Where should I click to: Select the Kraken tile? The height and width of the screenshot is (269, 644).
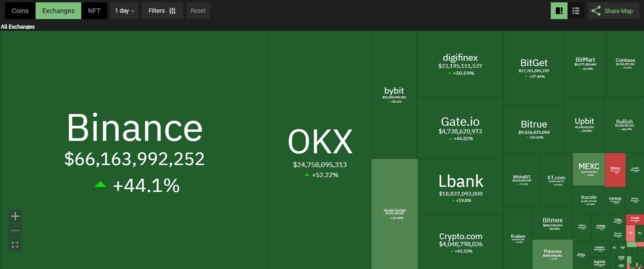click(x=518, y=238)
